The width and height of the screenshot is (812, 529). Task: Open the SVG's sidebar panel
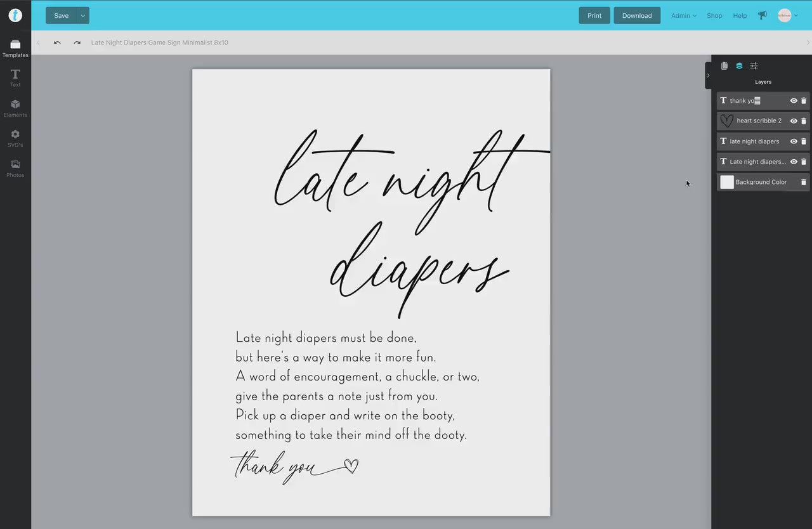[15, 138]
